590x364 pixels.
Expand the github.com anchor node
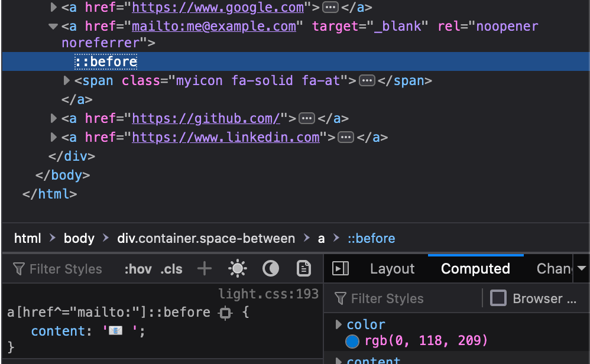tap(53, 118)
